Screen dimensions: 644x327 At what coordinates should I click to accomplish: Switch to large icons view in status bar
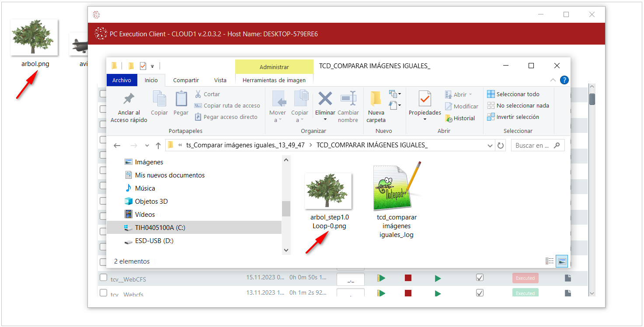pos(562,261)
